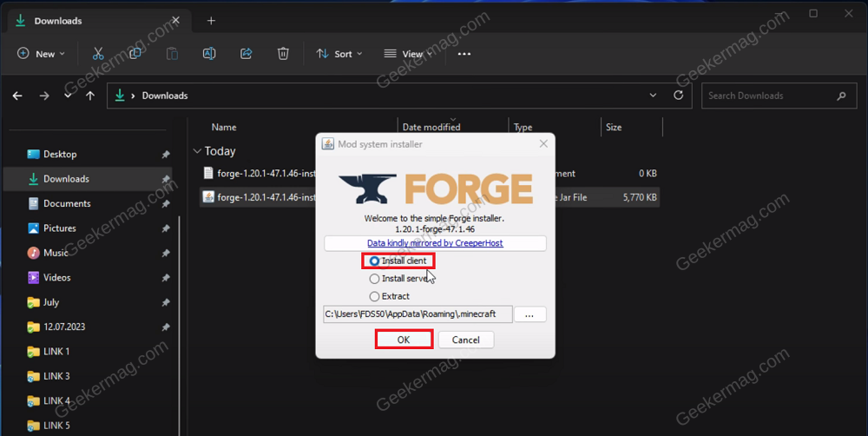Click the sidebar vertical scrollbar
868x436 pixels.
click(x=180, y=324)
